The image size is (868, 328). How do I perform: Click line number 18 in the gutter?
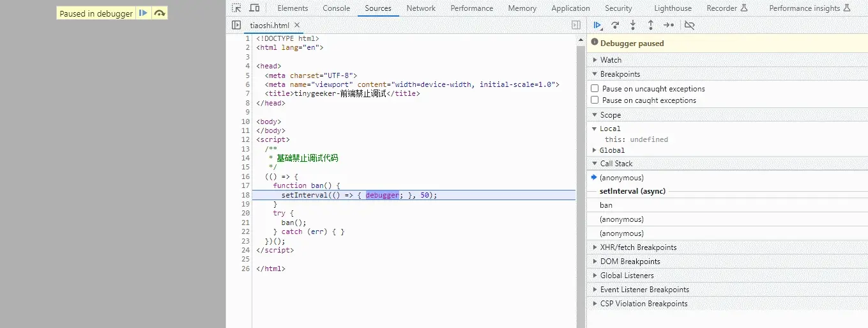pos(246,195)
